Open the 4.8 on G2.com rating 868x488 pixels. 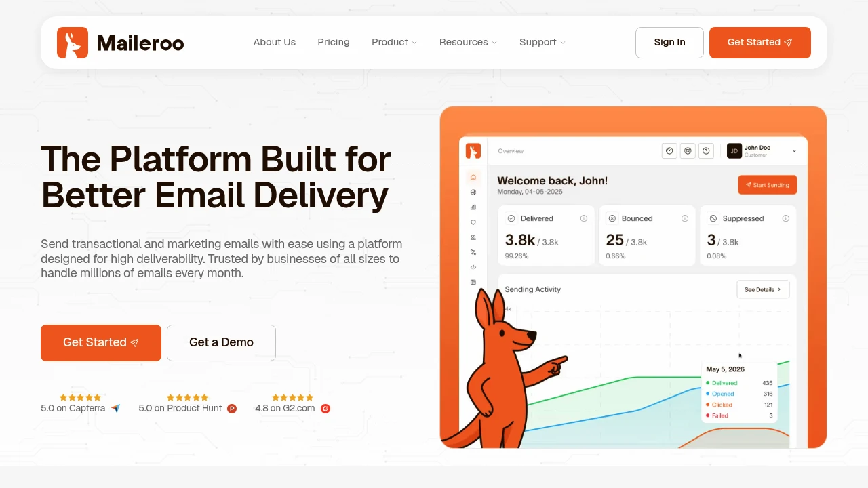coord(293,403)
